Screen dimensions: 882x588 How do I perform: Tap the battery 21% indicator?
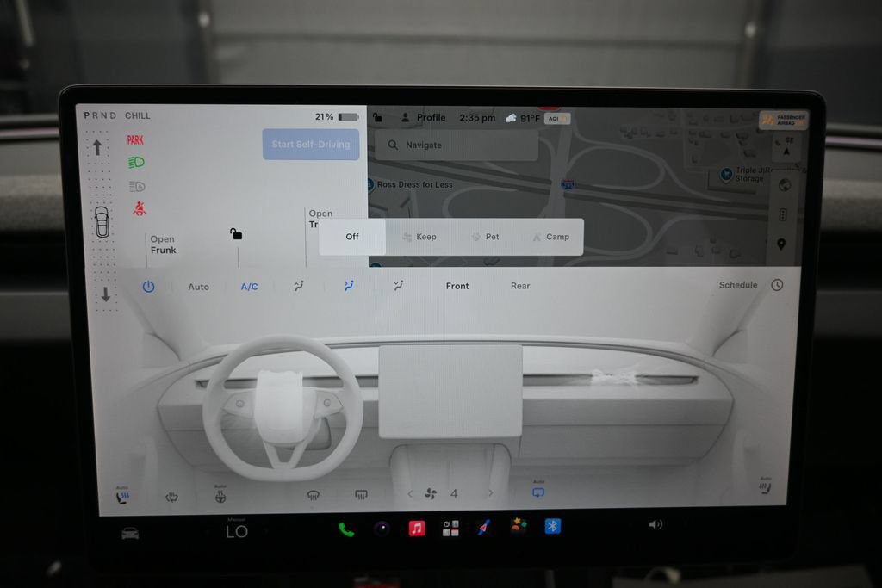337,117
